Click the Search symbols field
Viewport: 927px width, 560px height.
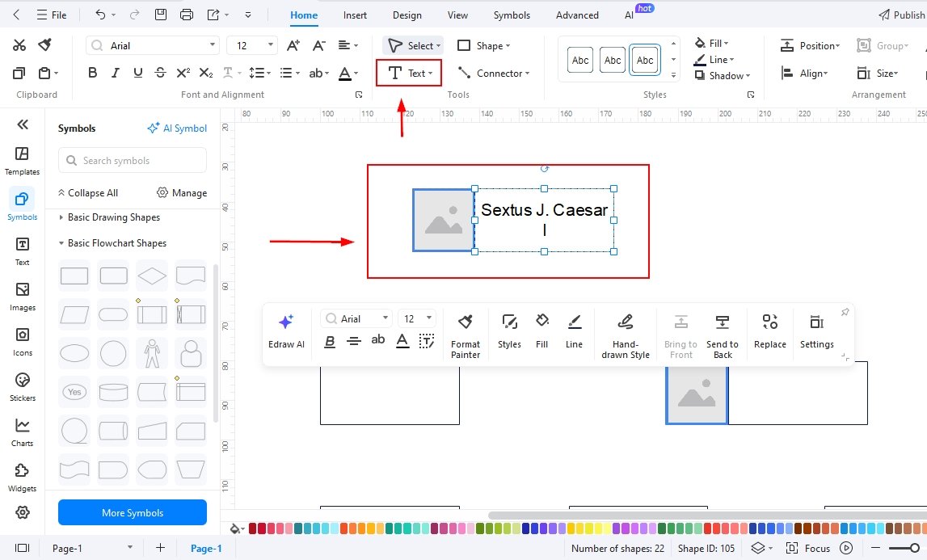pyautogui.click(x=133, y=160)
